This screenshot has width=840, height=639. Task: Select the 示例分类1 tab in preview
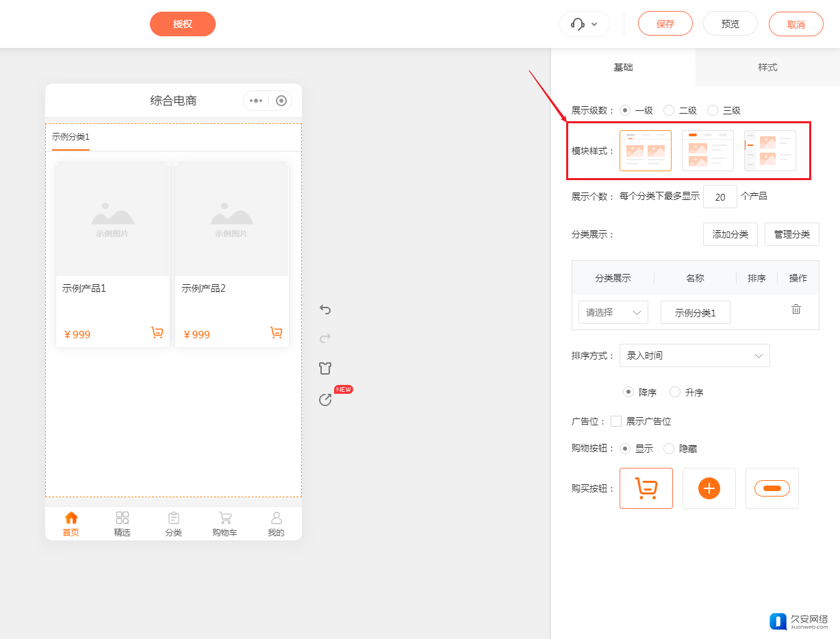click(x=71, y=137)
